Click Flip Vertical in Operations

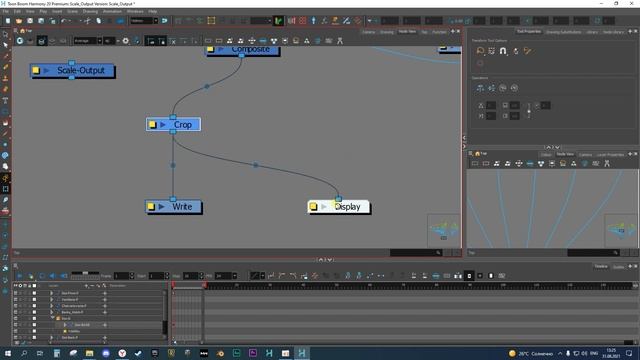point(491,88)
